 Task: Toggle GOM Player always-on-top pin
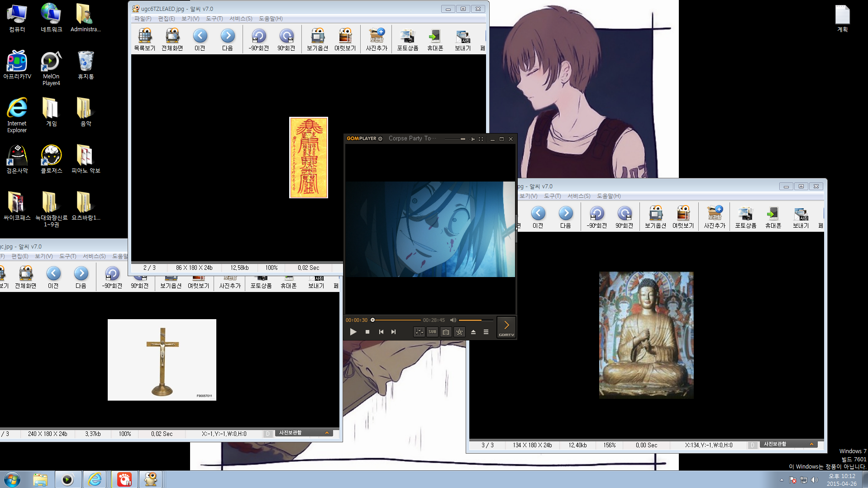[472, 139]
